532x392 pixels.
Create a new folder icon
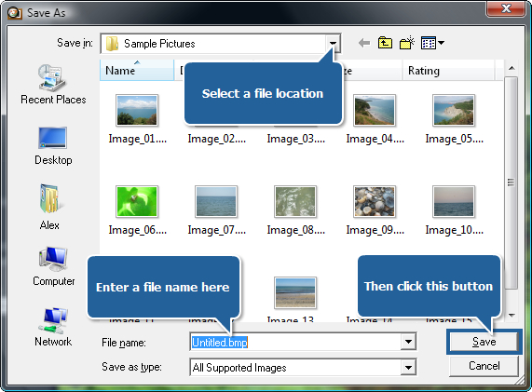[407, 43]
